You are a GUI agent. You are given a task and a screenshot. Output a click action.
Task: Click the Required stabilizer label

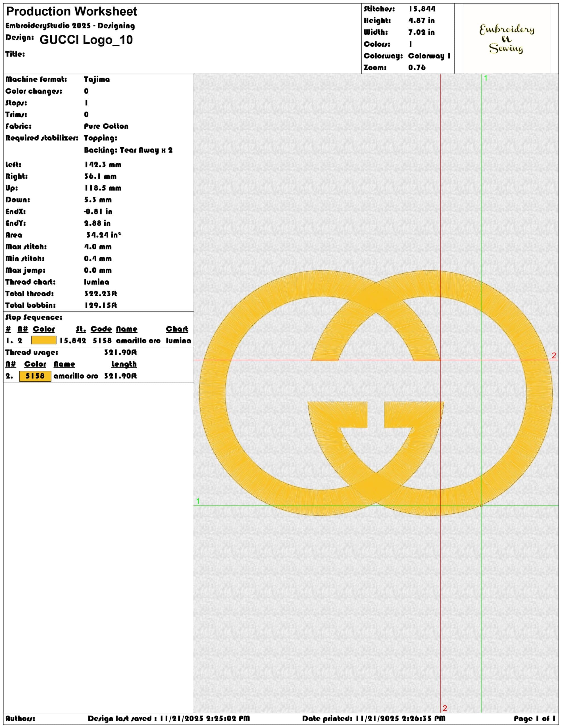click(x=42, y=138)
